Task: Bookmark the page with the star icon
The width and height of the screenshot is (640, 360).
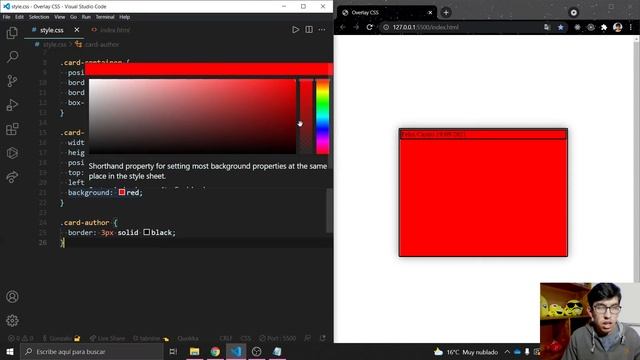Action: pos(560,27)
